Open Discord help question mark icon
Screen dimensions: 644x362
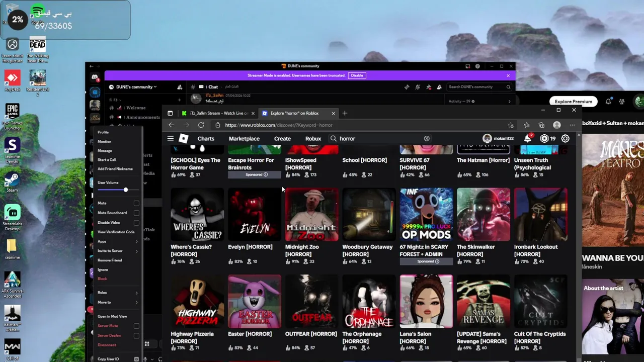pyautogui.click(x=477, y=66)
